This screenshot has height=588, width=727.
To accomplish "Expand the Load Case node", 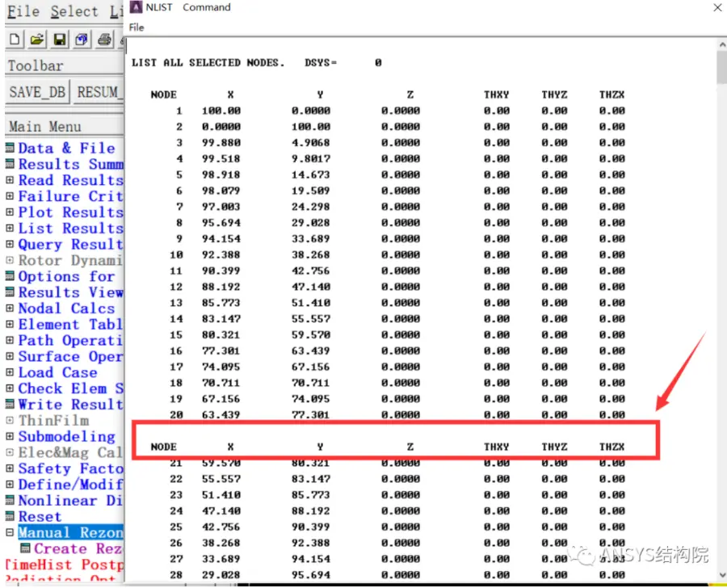I will point(10,372).
